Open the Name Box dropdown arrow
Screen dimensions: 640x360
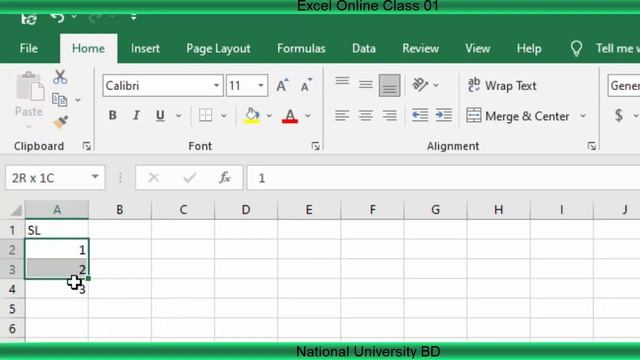tap(95, 177)
